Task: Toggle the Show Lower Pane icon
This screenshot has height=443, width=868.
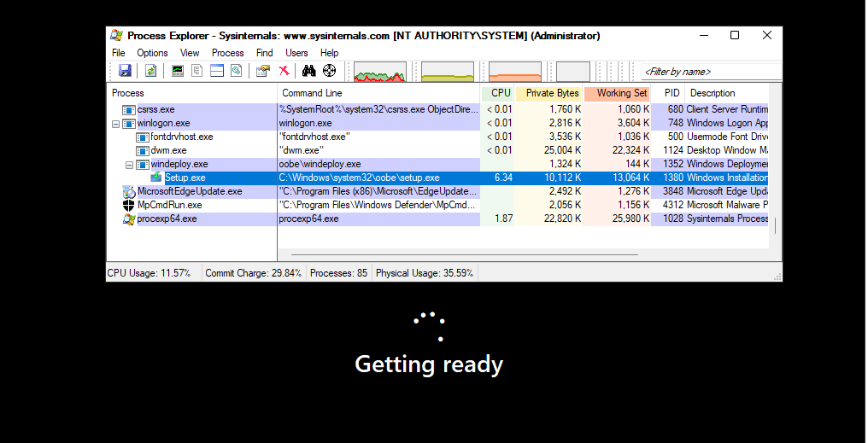Action: tap(216, 71)
